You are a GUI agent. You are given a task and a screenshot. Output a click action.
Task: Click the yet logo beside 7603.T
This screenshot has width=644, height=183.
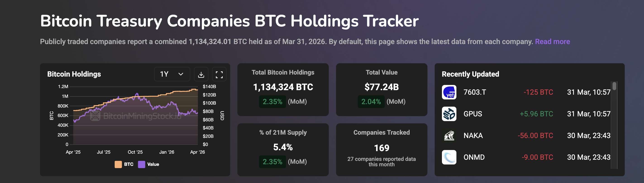[x=449, y=92]
